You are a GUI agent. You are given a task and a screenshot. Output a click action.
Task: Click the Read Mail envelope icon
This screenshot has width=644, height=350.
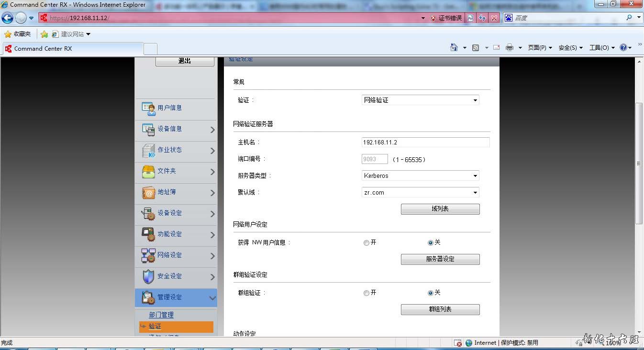click(x=496, y=47)
